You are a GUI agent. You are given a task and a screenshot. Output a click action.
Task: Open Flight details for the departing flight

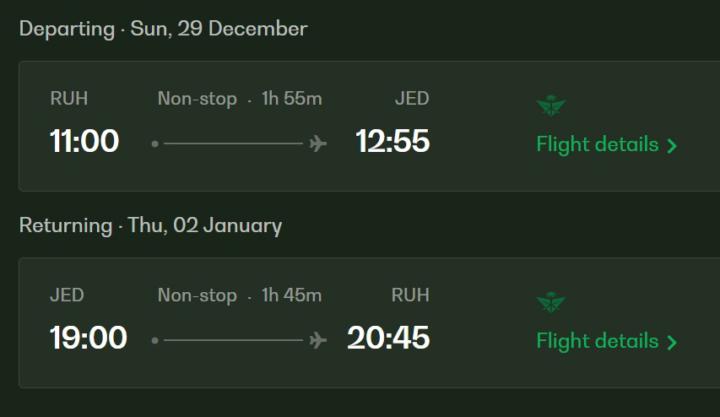[x=597, y=144]
